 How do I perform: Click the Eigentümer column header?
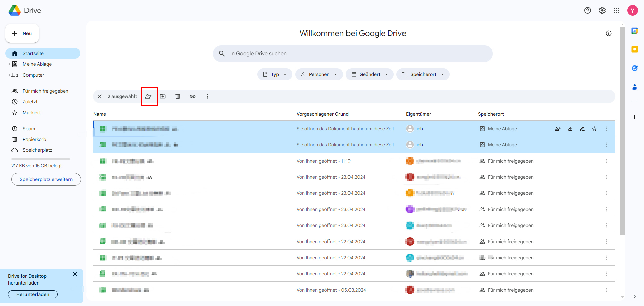[x=418, y=114]
